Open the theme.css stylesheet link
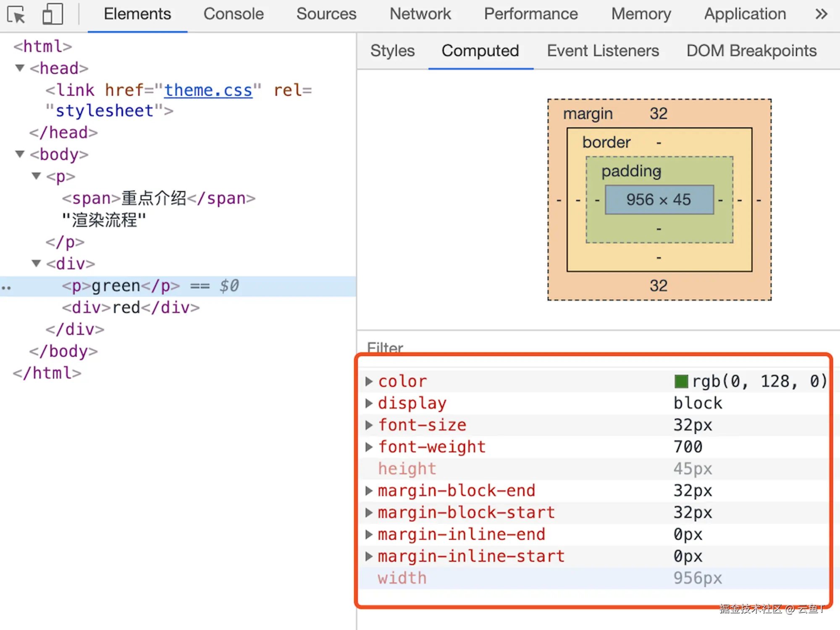 [x=208, y=90]
